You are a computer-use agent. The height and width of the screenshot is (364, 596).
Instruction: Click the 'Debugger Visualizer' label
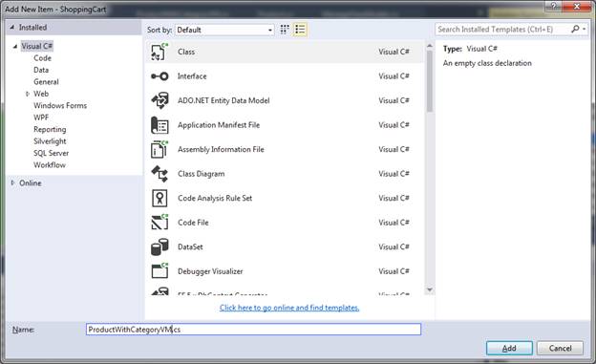point(210,271)
